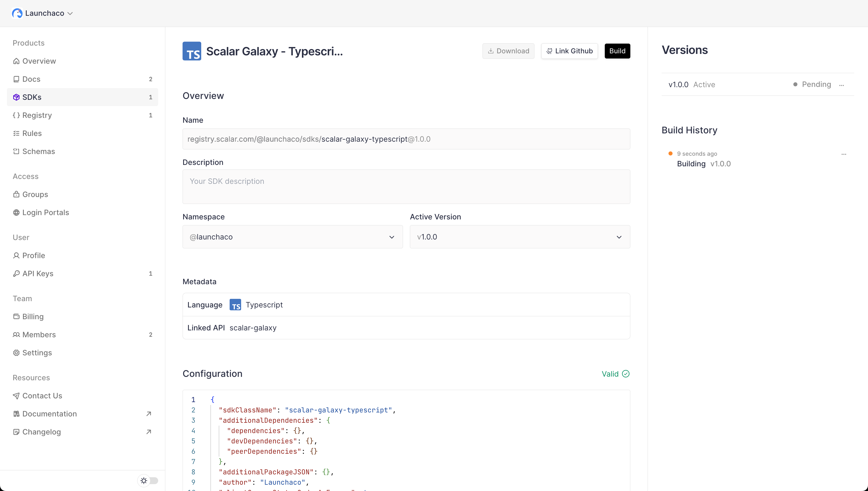Click the TypeScript icon in Language row
The image size is (868, 491).
(x=235, y=305)
